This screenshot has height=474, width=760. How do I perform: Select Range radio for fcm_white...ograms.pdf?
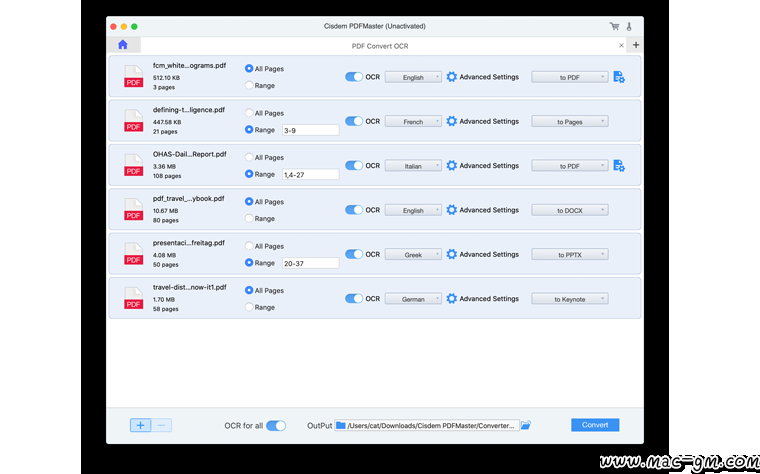(x=249, y=85)
